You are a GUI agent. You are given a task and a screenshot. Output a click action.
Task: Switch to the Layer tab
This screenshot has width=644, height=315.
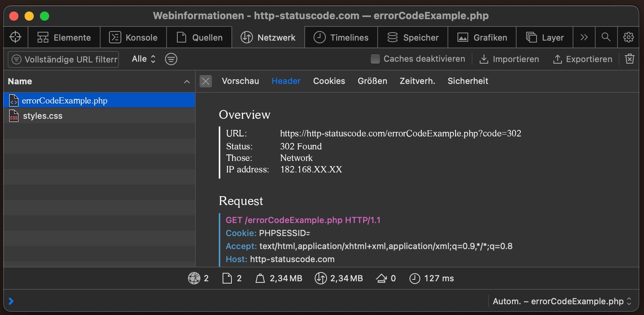[545, 37]
